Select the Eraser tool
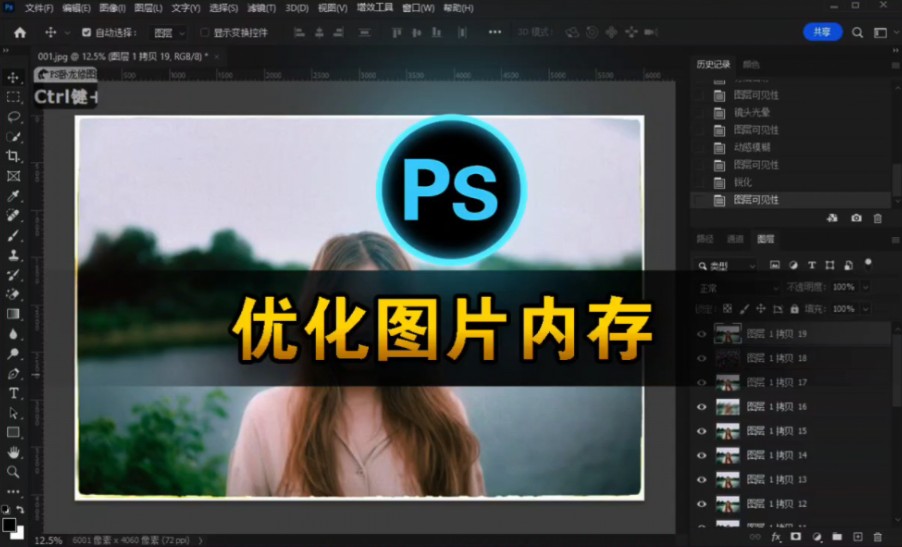Image resolution: width=902 pixels, height=547 pixels. coord(13,294)
